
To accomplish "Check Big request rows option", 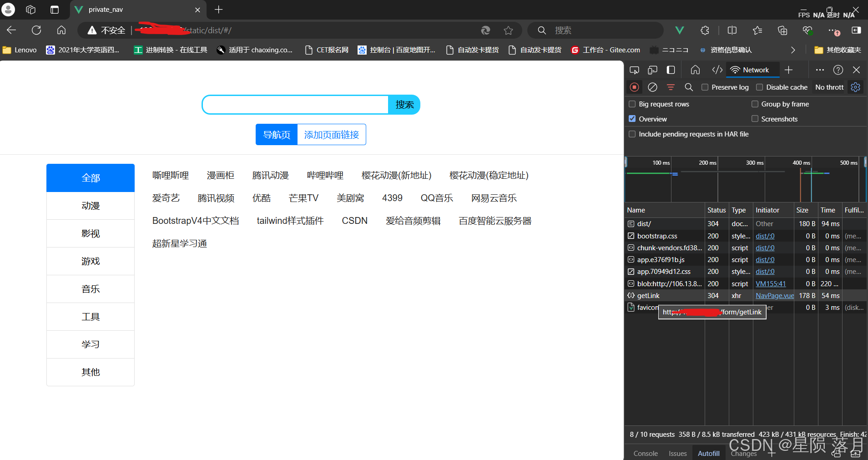I will point(632,104).
